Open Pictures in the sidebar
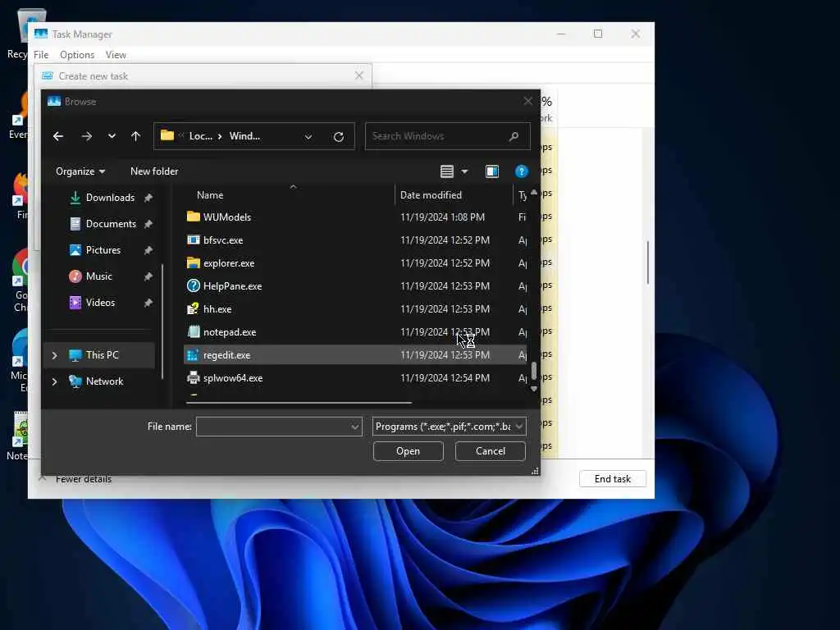 pyautogui.click(x=103, y=250)
